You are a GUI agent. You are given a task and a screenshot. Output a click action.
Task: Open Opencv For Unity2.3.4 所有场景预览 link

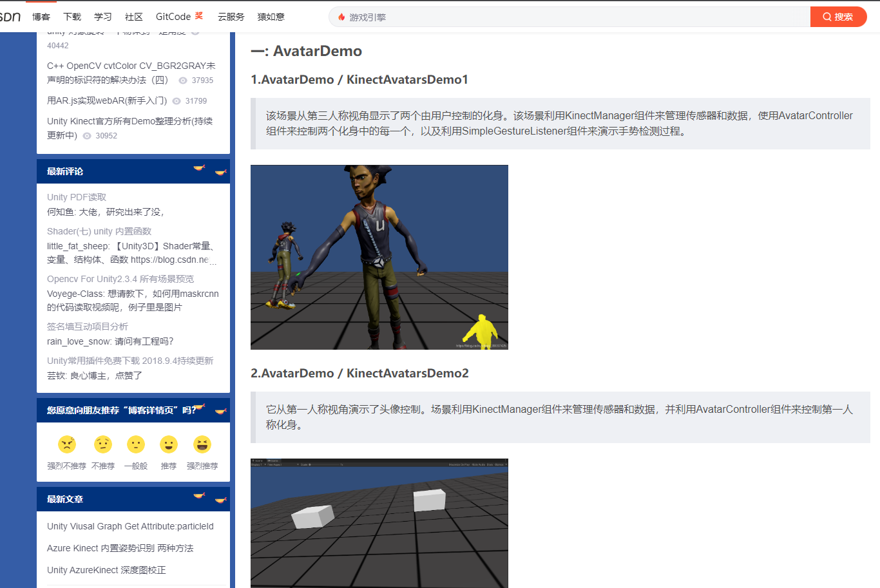click(x=120, y=279)
